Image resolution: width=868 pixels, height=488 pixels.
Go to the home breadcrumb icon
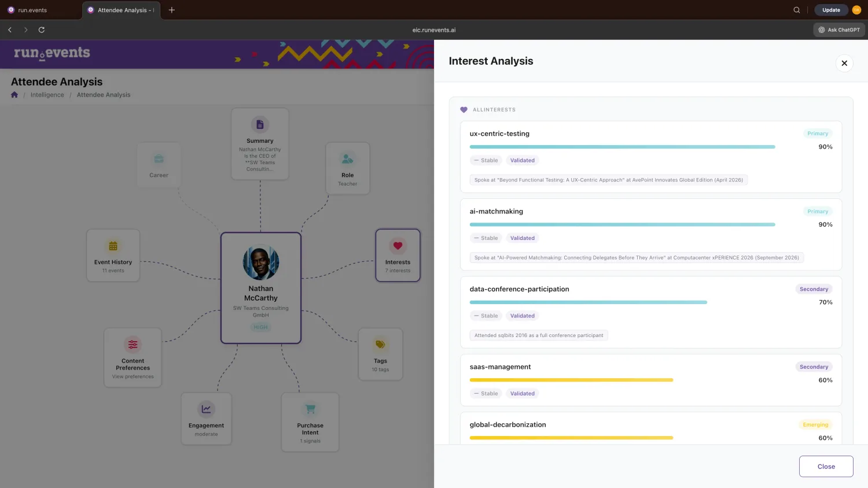point(14,95)
